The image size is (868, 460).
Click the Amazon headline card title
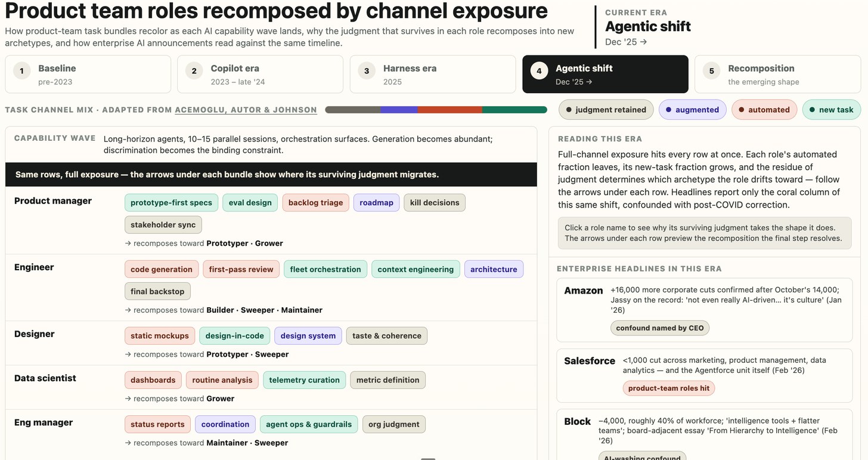click(584, 291)
